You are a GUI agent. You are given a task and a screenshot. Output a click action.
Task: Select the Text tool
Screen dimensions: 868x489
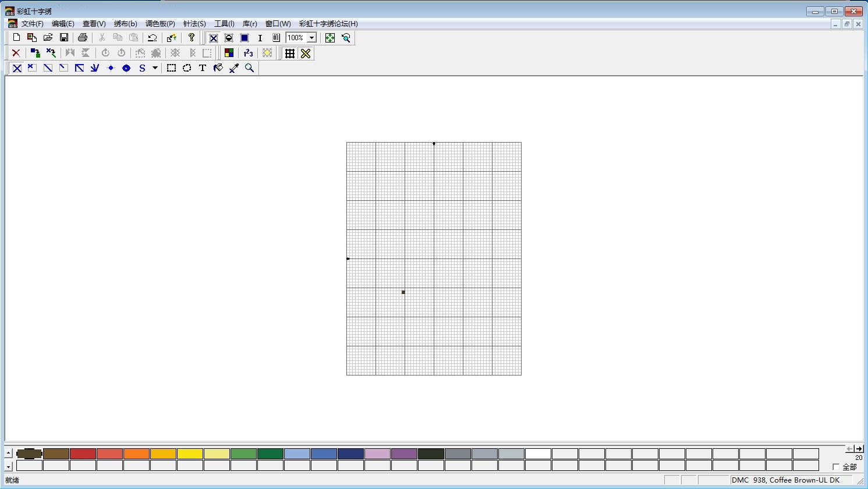click(203, 68)
